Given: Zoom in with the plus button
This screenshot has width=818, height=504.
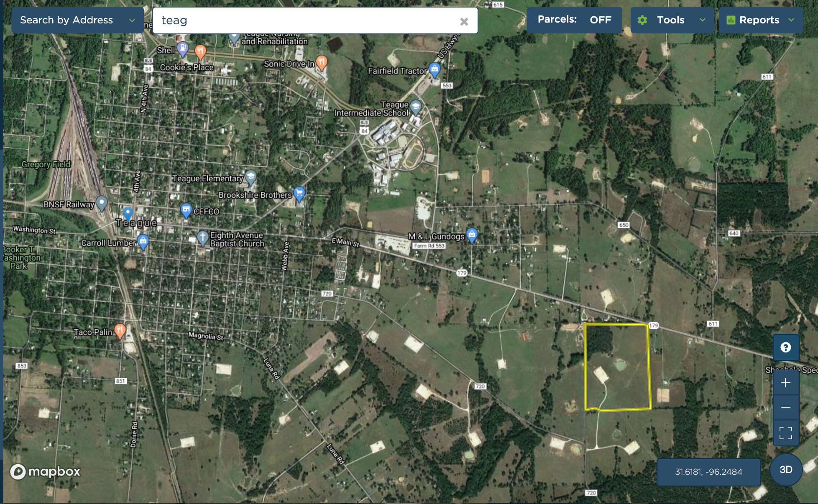Looking at the screenshot, I should point(786,383).
